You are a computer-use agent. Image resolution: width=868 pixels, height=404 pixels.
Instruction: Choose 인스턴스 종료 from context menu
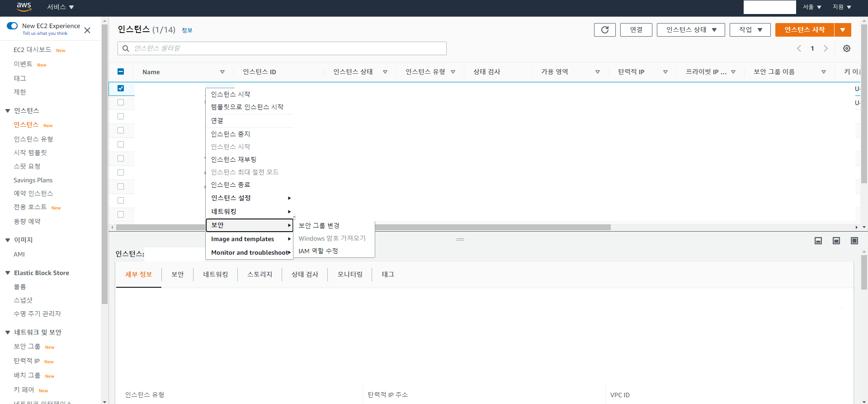coord(231,185)
